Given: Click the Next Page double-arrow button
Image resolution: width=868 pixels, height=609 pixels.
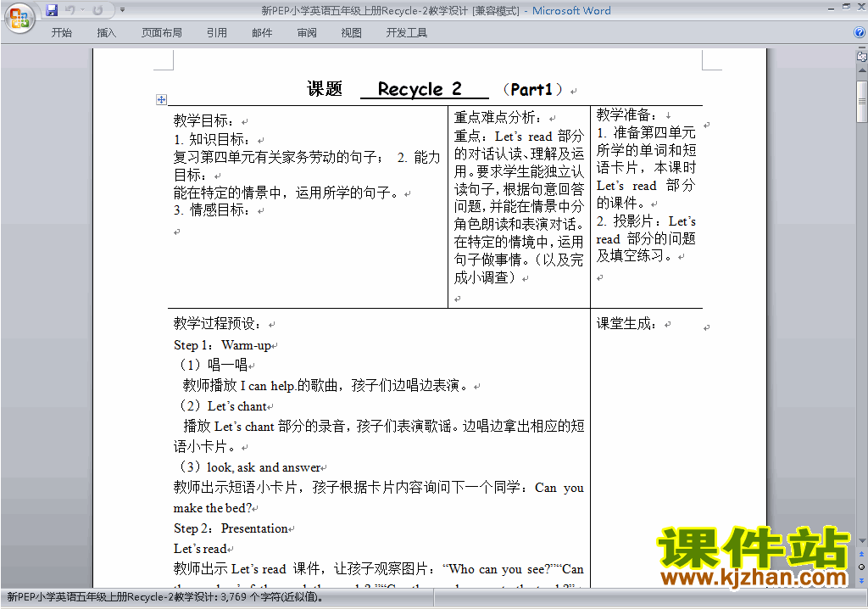Looking at the screenshot, I should point(861,580).
